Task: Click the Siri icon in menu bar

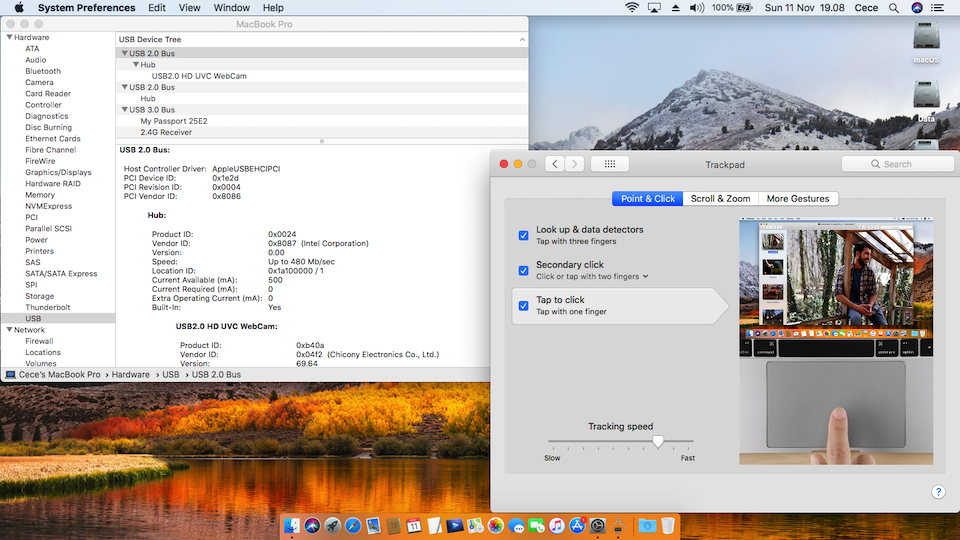Action: click(x=917, y=7)
